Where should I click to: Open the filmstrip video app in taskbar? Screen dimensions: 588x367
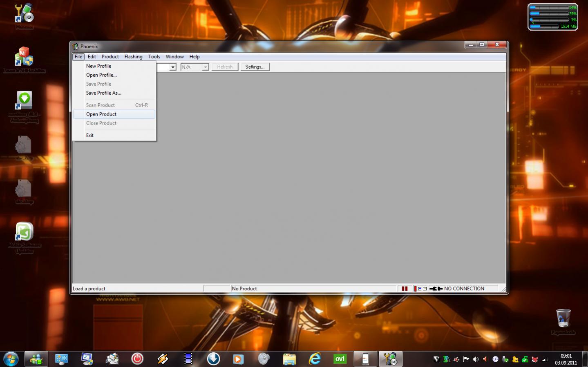click(x=188, y=359)
